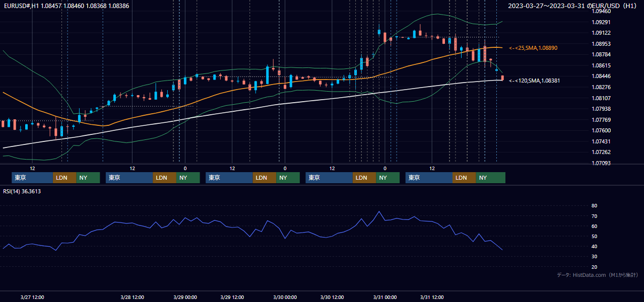This screenshot has height=302, width=644.
Task: Click the 1.09291 price axis label
Action: [x=601, y=22]
